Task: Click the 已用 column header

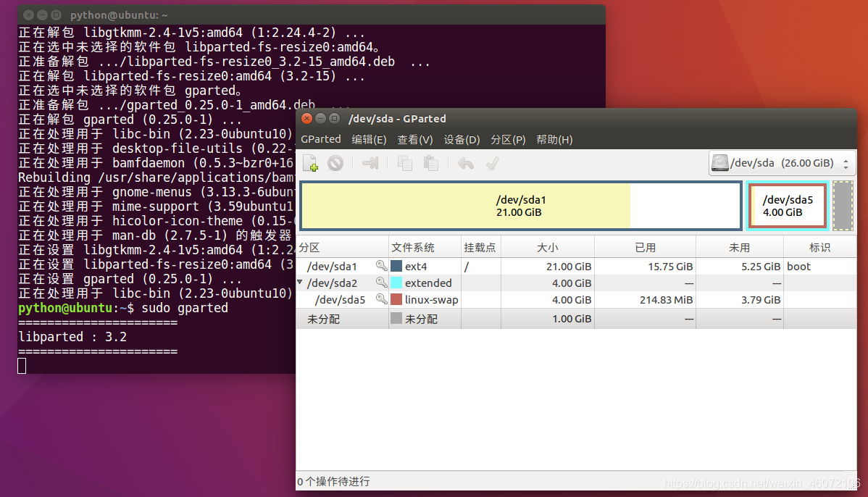Action: (x=645, y=247)
